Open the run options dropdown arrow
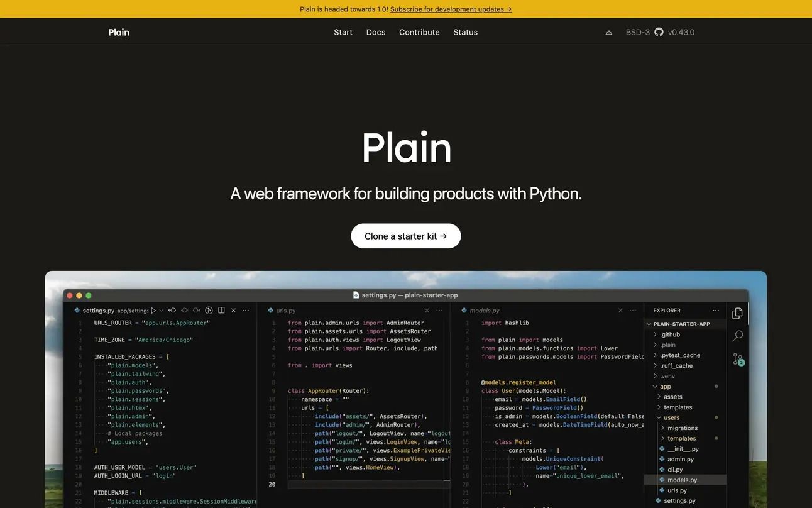 (162, 311)
